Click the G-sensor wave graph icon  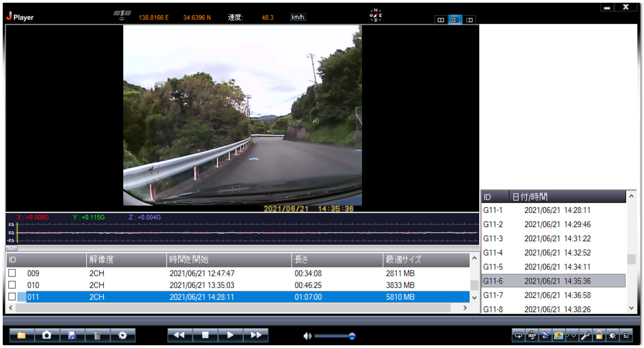point(572,336)
